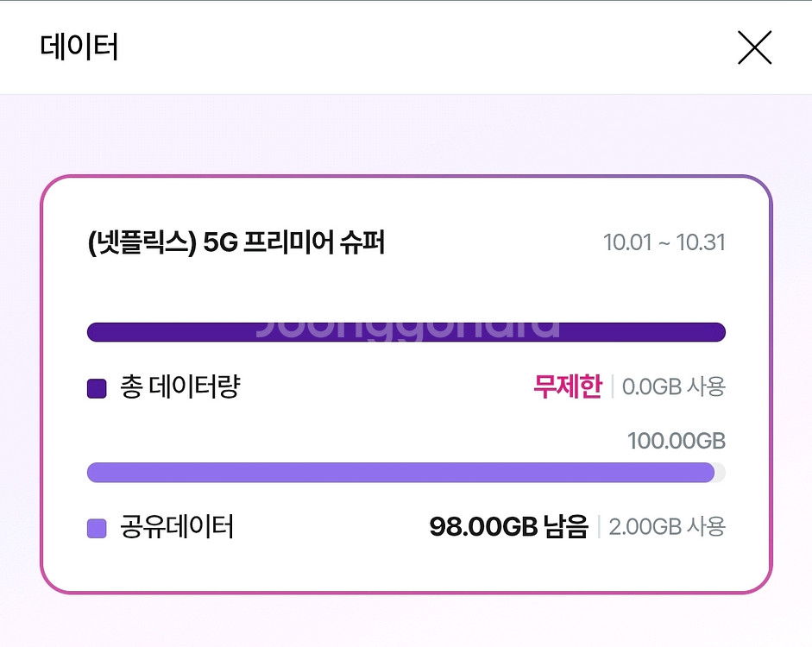The height and width of the screenshot is (647, 812).
Task: Click the 10.01 start date
Action: (x=627, y=243)
